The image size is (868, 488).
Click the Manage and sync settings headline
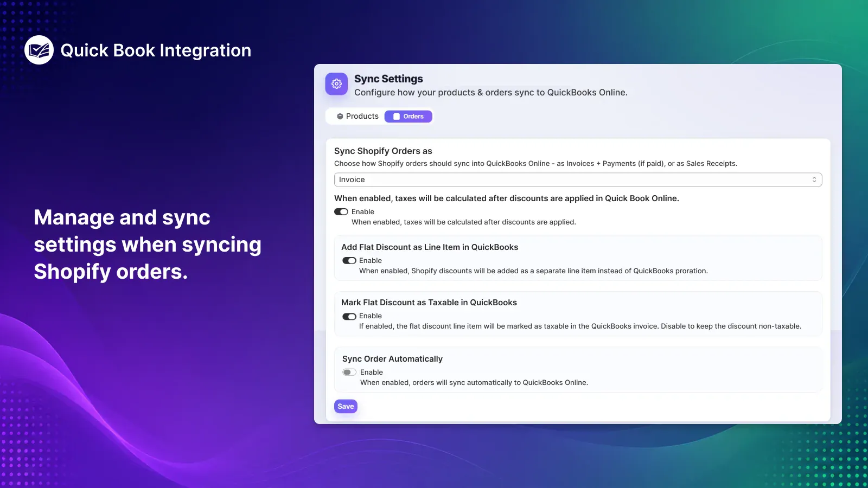tap(148, 245)
